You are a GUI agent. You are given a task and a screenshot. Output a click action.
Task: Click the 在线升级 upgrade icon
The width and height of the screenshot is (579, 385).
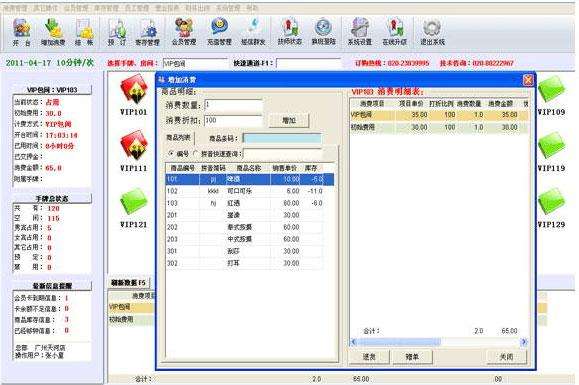395,32
